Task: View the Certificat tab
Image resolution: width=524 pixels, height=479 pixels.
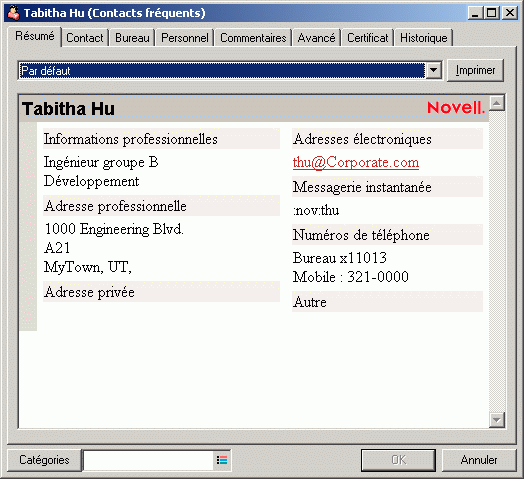Action: 368,38
